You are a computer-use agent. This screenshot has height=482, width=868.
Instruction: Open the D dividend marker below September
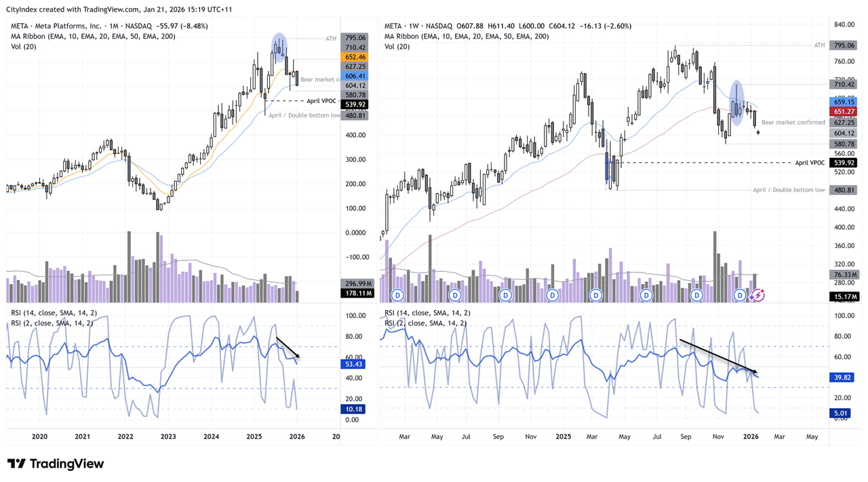click(695, 295)
